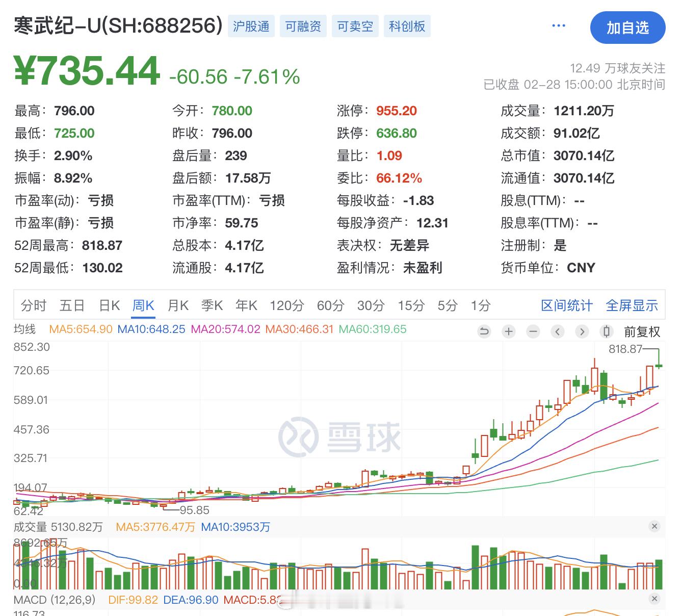The image size is (681, 616).
Task: Click the 可融资 tag
Action: [x=303, y=26]
